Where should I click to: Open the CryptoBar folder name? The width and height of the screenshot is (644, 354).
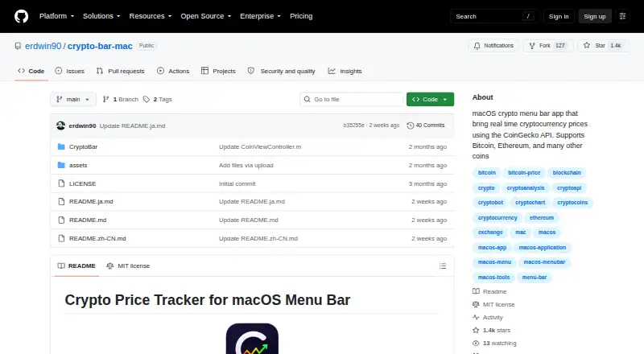coord(84,146)
